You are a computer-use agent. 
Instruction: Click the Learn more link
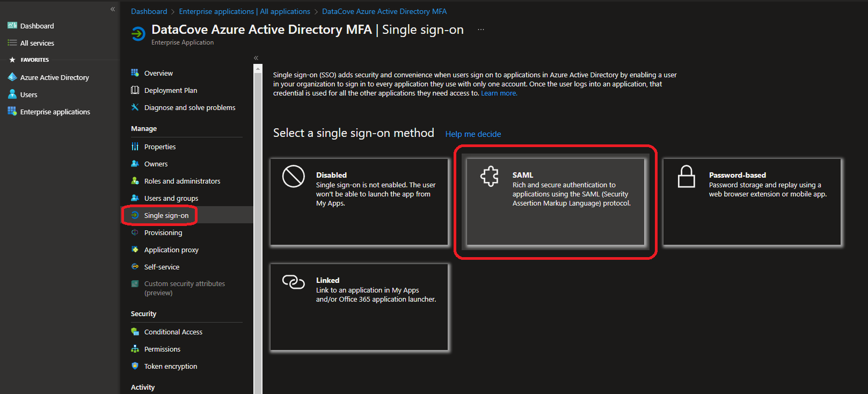[499, 93]
